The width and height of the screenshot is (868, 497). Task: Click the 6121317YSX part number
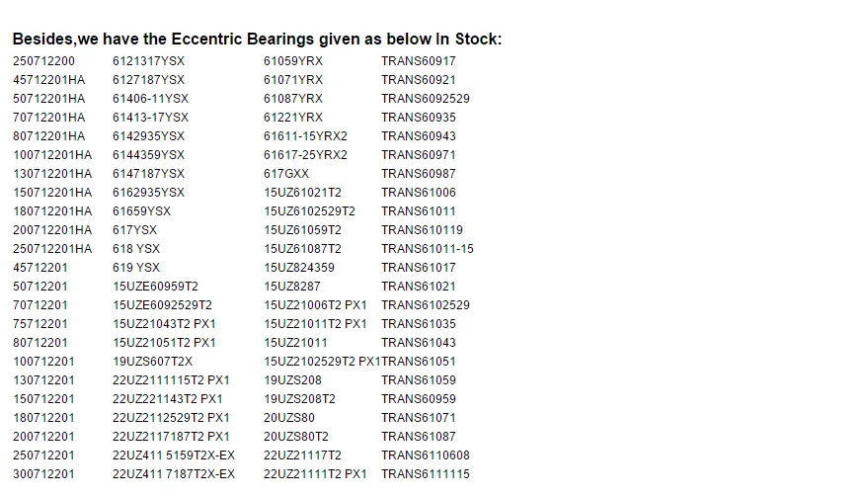(148, 61)
